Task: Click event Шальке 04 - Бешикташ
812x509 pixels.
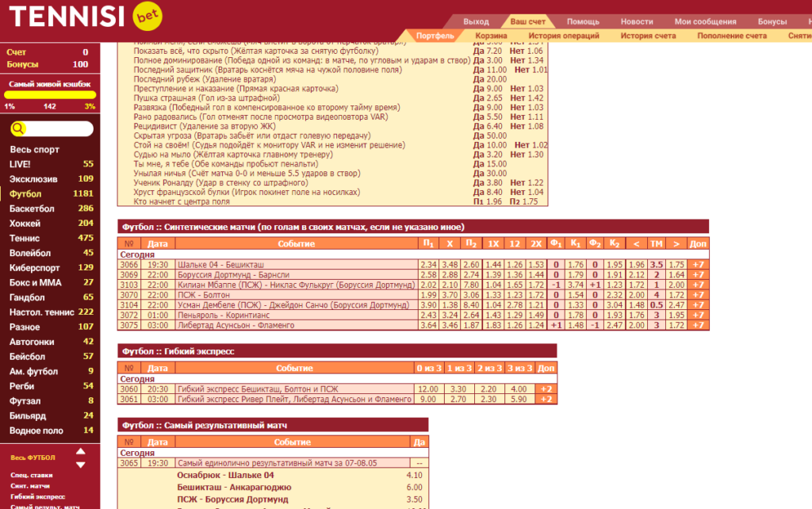Action: click(220, 265)
